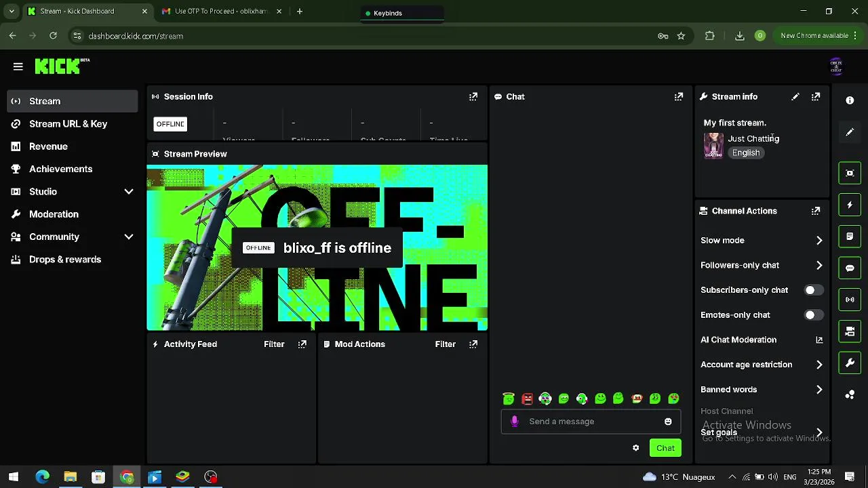Image resolution: width=868 pixels, height=488 pixels.
Task: Open chat settings gear icon
Action: [x=635, y=448]
